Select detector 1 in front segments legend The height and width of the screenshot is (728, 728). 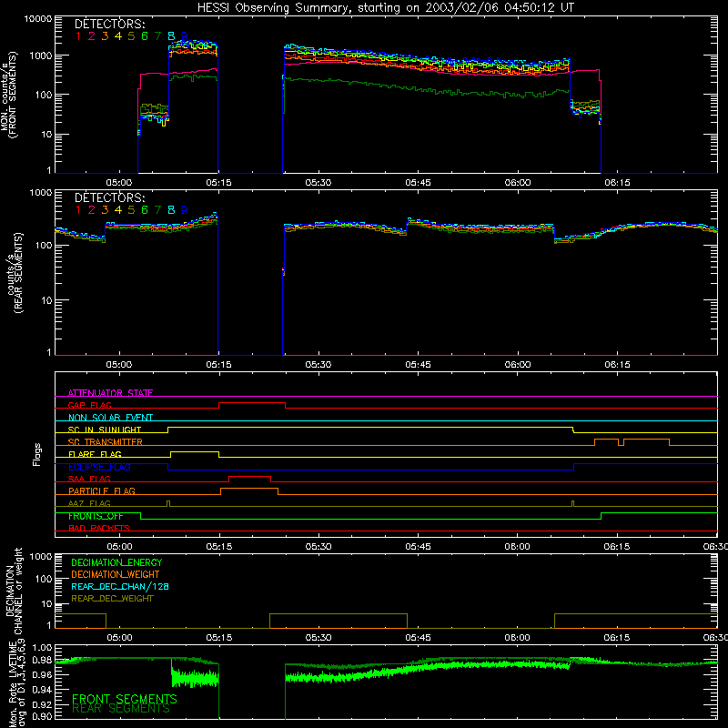78,36
